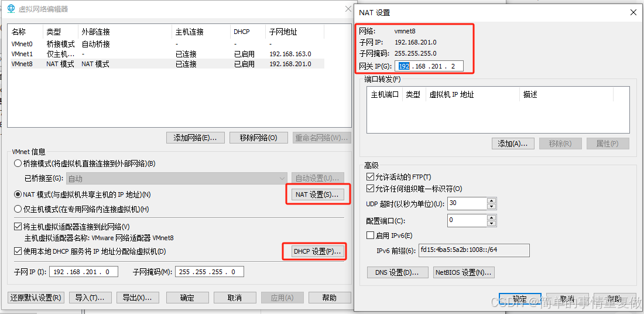Click 取消 in Virtual Network Editor window
644x314 pixels.
(x=234, y=298)
